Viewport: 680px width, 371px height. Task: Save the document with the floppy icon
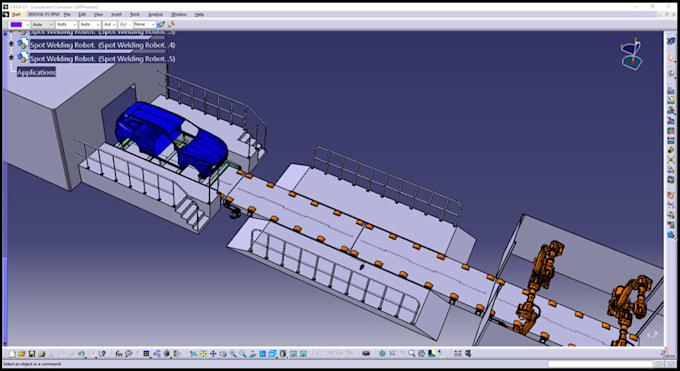coord(32,354)
